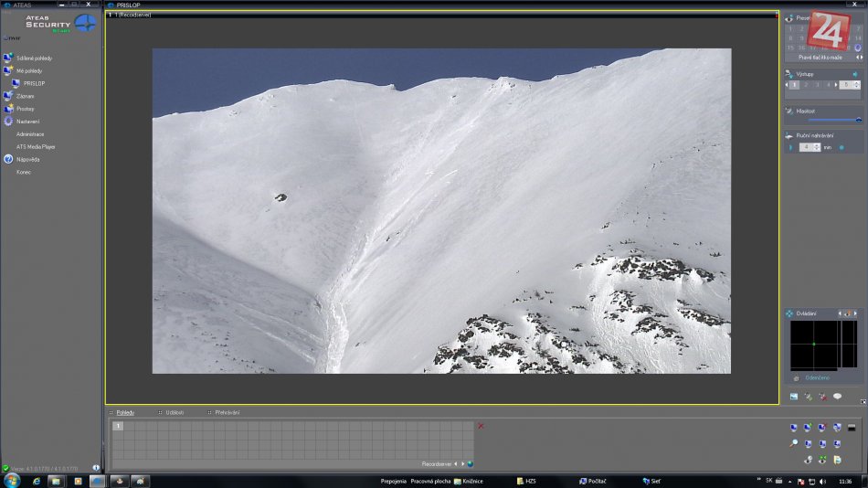The image size is (868, 488).
Task: Adjust the Hlasitost volume slider
Action: tap(833, 120)
